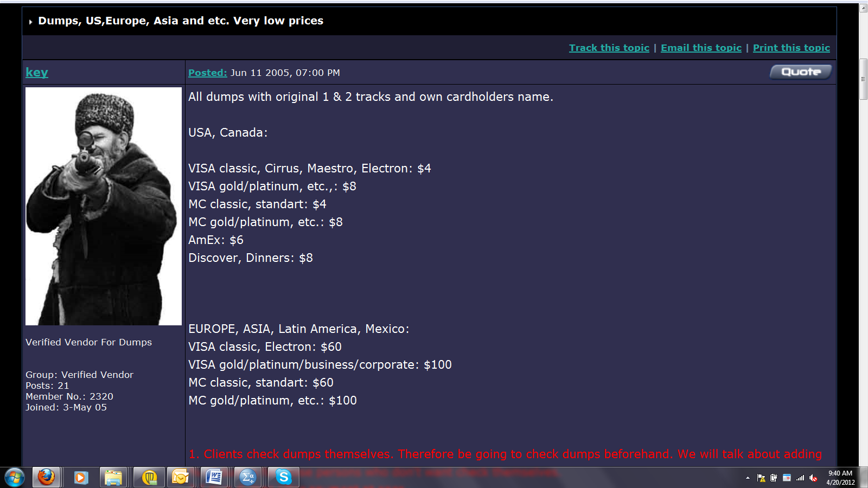The height and width of the screenshot is (488, 868).
Task: Open the 'Print this topic' link
Action: [791, 48]
